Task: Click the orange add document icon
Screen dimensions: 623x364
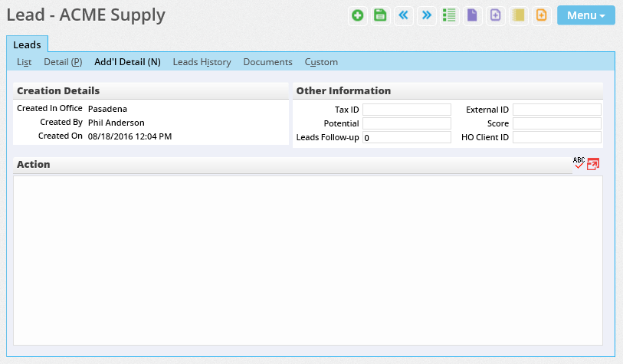Action: (542, 15)
